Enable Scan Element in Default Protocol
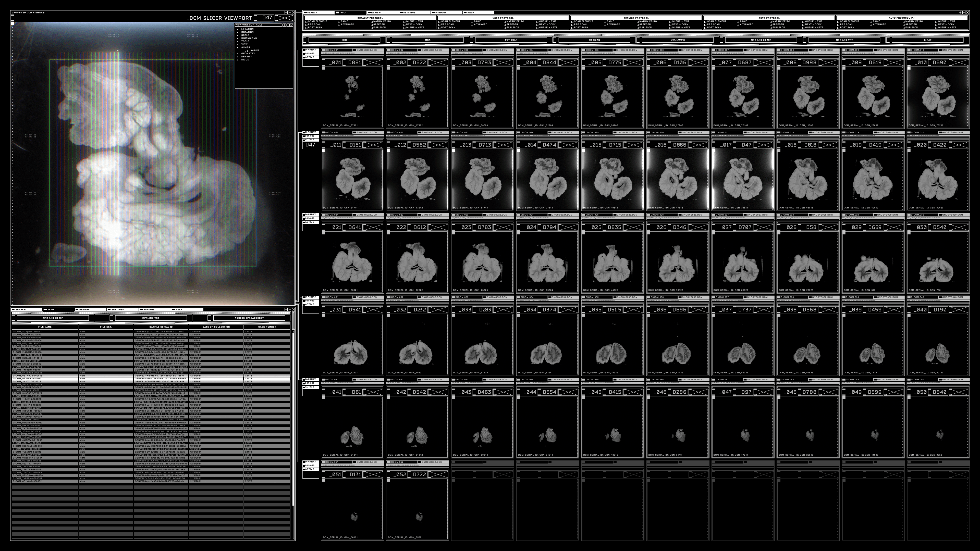Screen dimensions: 980x551 306,22
